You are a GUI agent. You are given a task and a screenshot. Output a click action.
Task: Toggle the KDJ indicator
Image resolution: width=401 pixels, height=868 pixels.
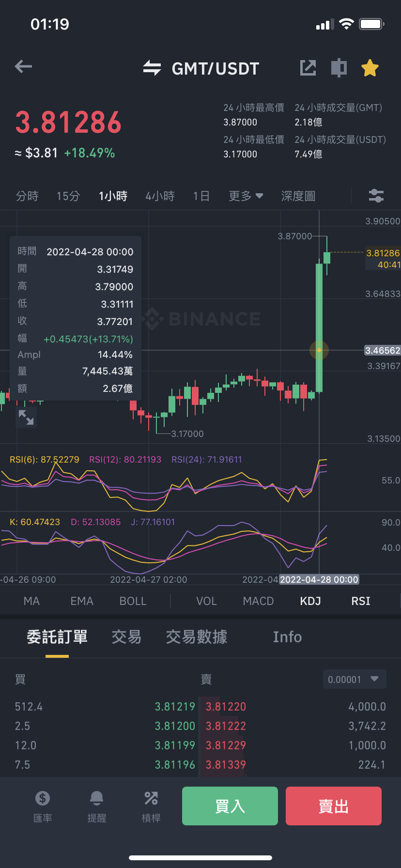[x=310, y=601]
